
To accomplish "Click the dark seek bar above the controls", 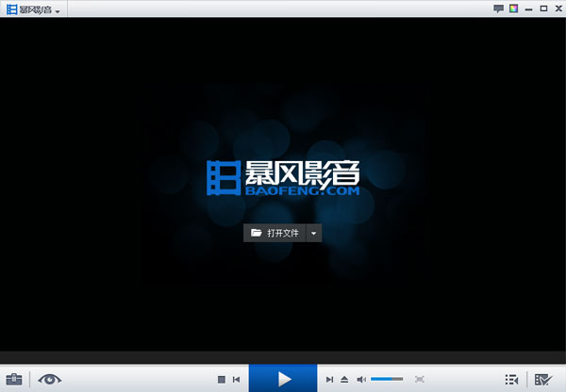I will [283, 358].
